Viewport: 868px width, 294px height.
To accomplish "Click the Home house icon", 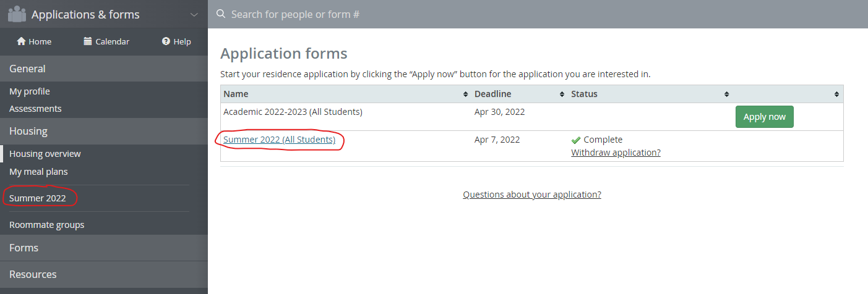I will 21,41.
